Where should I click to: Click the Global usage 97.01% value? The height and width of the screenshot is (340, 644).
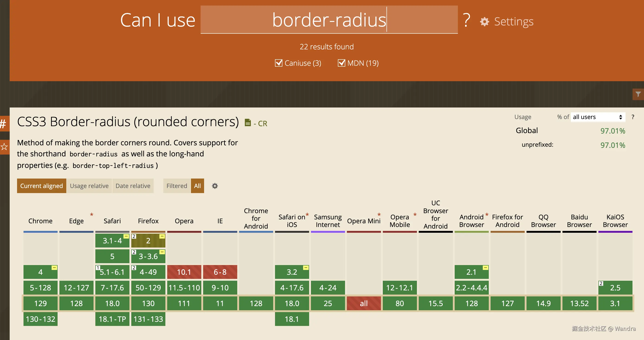pyautogui.click(x=613, y=131)
